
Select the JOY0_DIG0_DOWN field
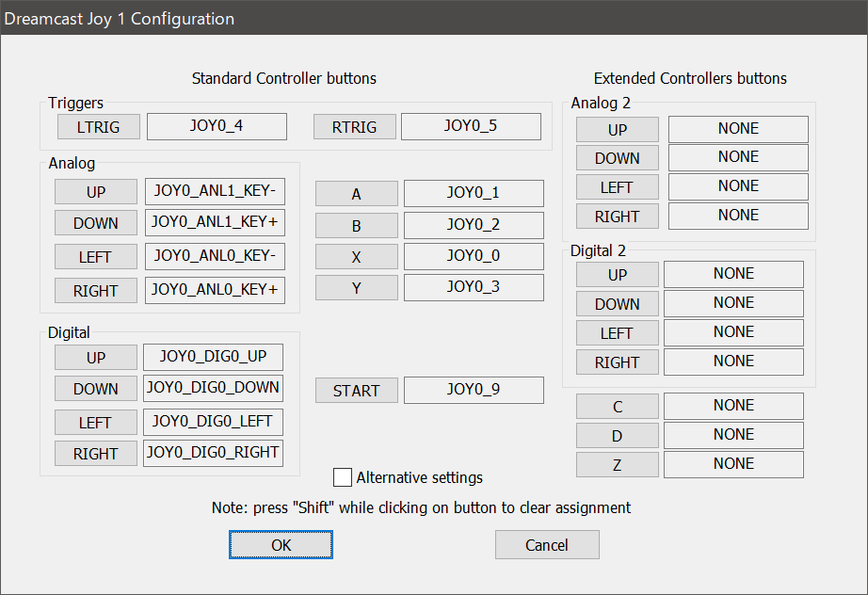click(213, 388)
